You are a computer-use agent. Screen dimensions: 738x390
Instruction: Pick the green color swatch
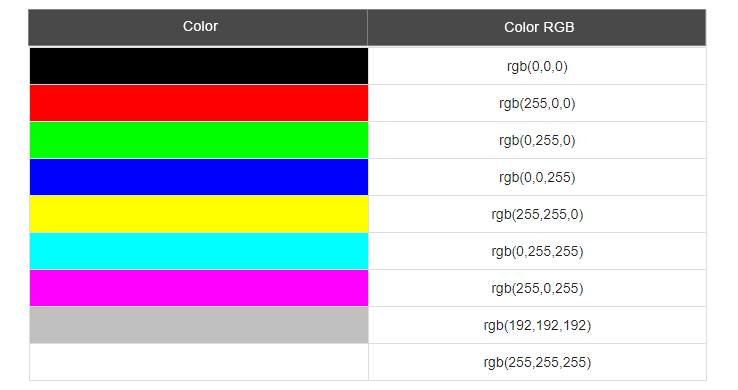(x=199, y=140)
